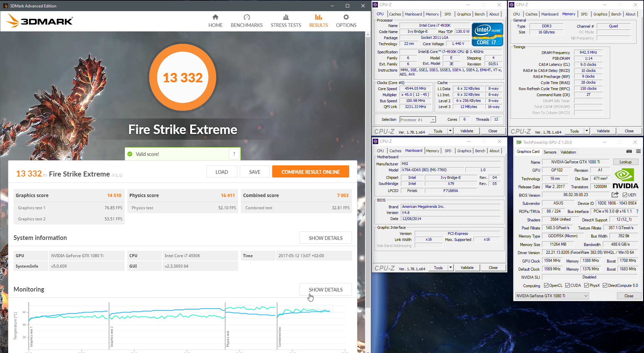
Task: Click the 3DMark logo
Action: coord(40,21)
